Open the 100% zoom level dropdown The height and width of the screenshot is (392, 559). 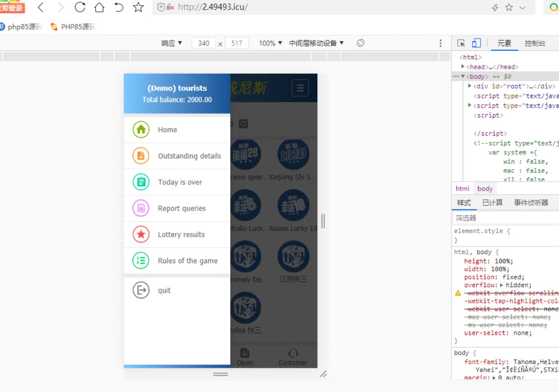(270, 43)
